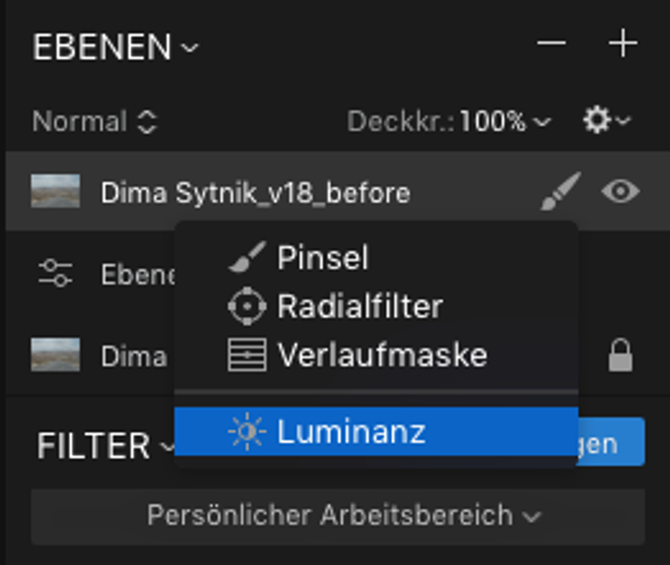The height and width of the screenshot is (565, 670).
Task: Collapse the FILTER panel heading
Action: 105,446
